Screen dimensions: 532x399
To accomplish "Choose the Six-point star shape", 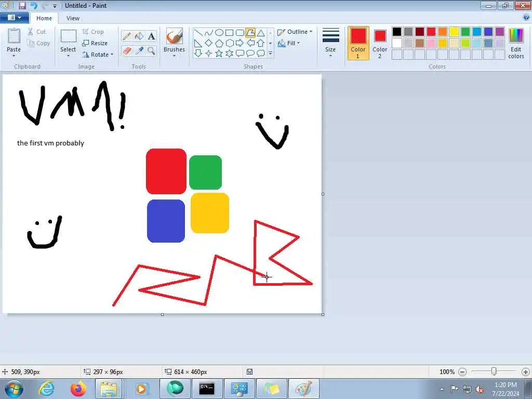I will [229, 54].
